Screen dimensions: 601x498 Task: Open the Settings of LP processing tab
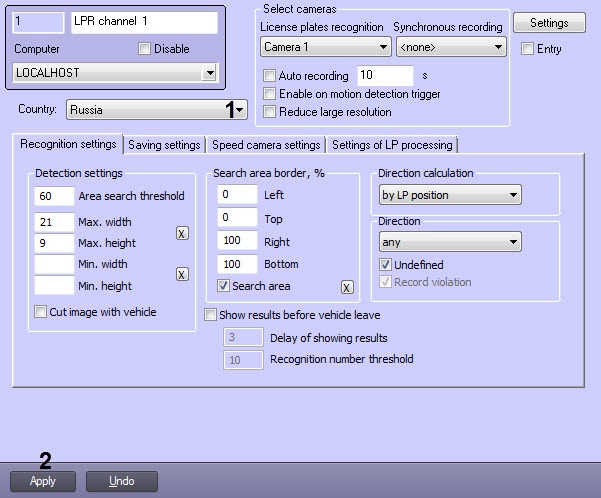pos(392,145)
